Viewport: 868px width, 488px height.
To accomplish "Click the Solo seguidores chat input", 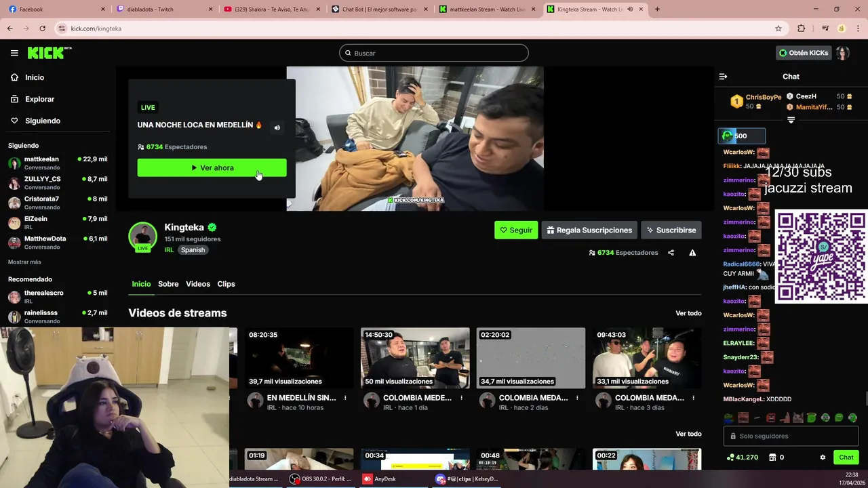I will (x=791, y=436).
